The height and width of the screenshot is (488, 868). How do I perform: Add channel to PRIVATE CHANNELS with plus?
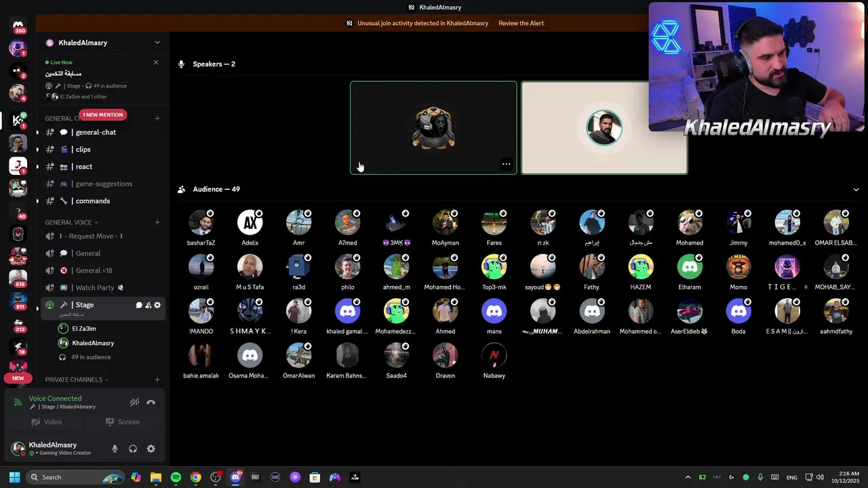pos(157,380)
